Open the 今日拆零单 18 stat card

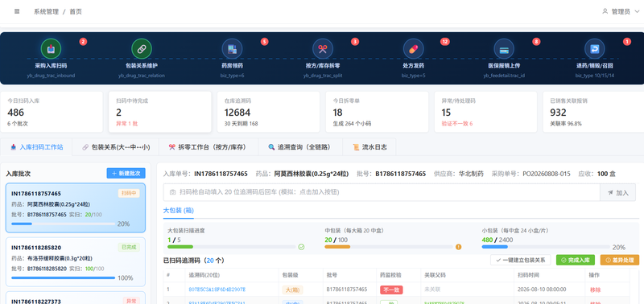click(x=377, y=112)
